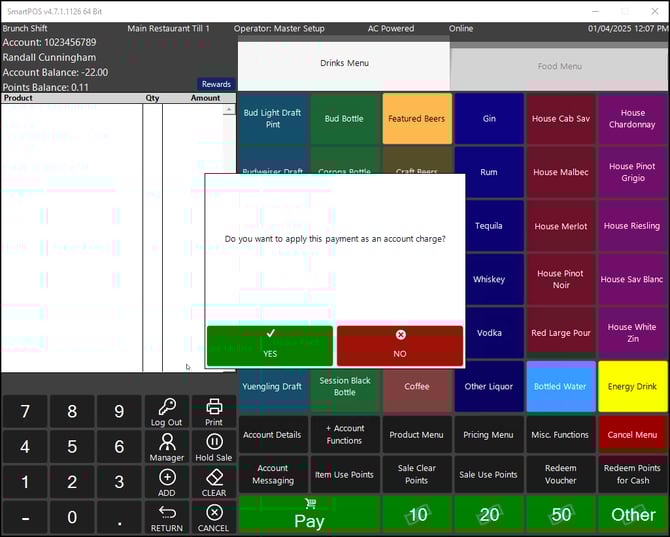Select Other payment amount

633,515
